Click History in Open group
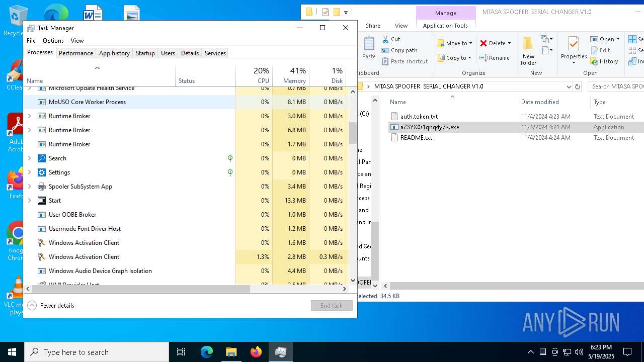Screen dimensions: 644x362 coord(604,61)
